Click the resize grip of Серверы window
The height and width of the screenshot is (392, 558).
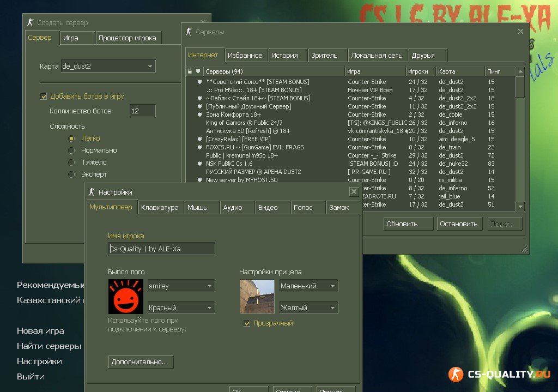click(x=524, y=249)
